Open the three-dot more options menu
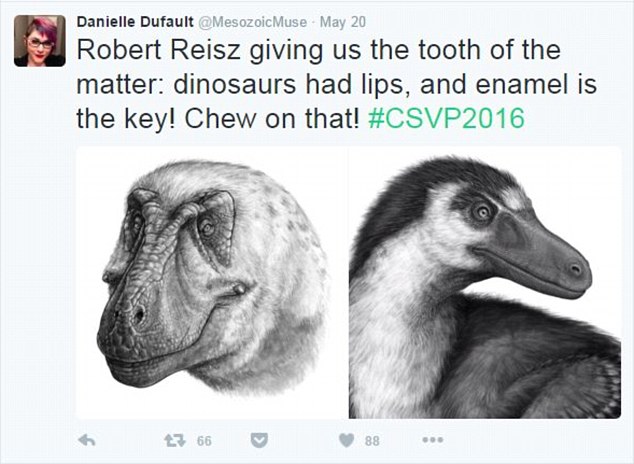Image resolution: width=634 pixels, height=464 pixels. click(x=433, y=440)
